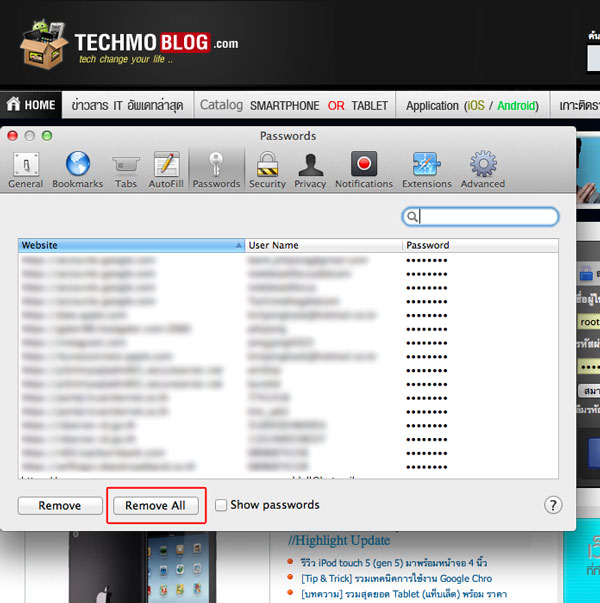
Task: Open the Privacy preferences pane
Action: 310,168
